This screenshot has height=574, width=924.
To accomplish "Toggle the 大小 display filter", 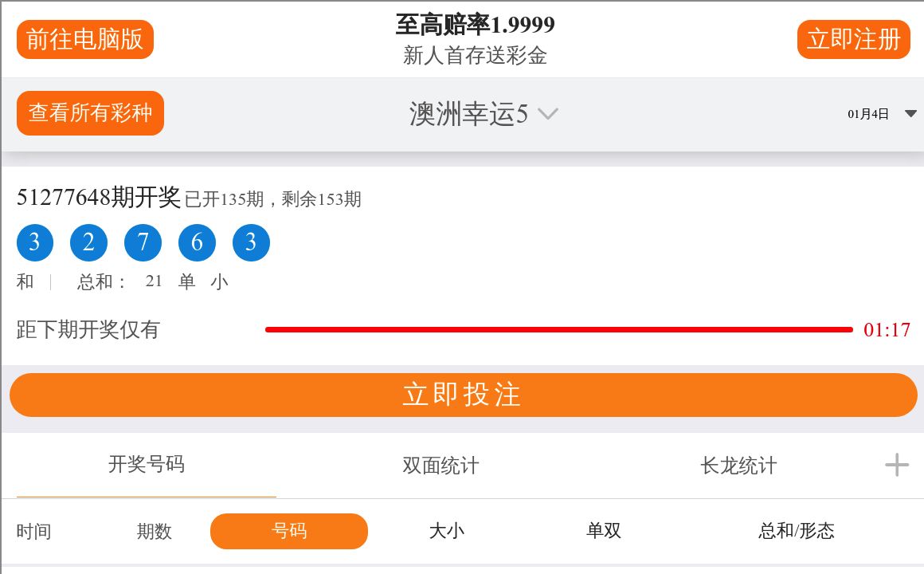I will (446, 531).
